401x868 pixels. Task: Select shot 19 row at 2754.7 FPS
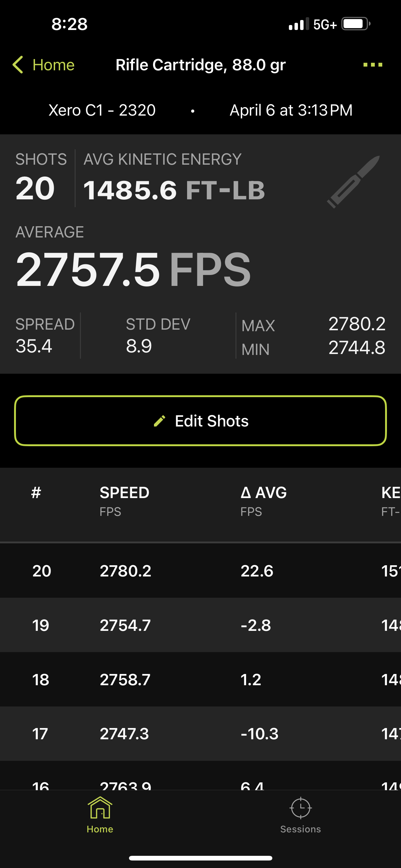(x=200, y=626)
